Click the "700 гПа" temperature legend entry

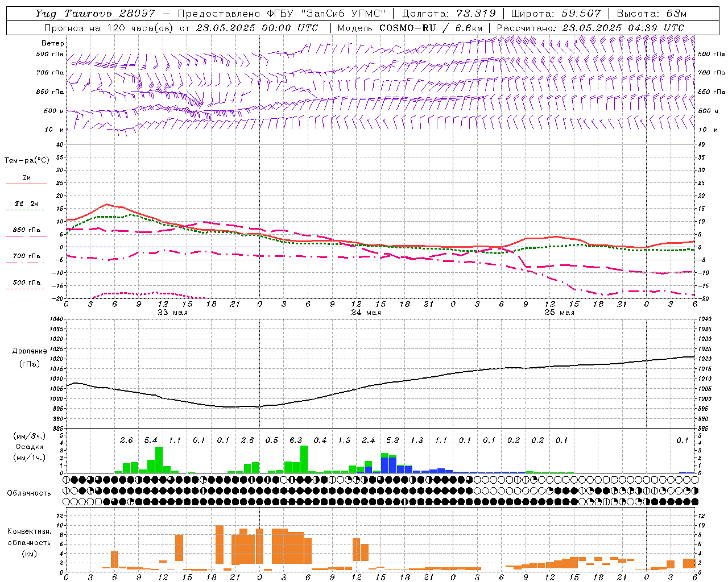coord(27,256)
